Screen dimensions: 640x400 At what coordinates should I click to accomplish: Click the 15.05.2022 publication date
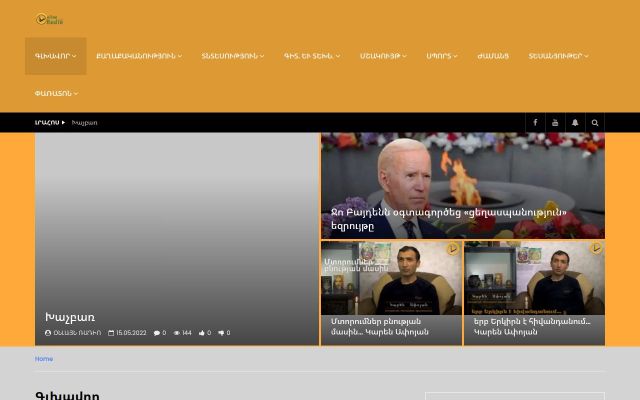(131, 333)
